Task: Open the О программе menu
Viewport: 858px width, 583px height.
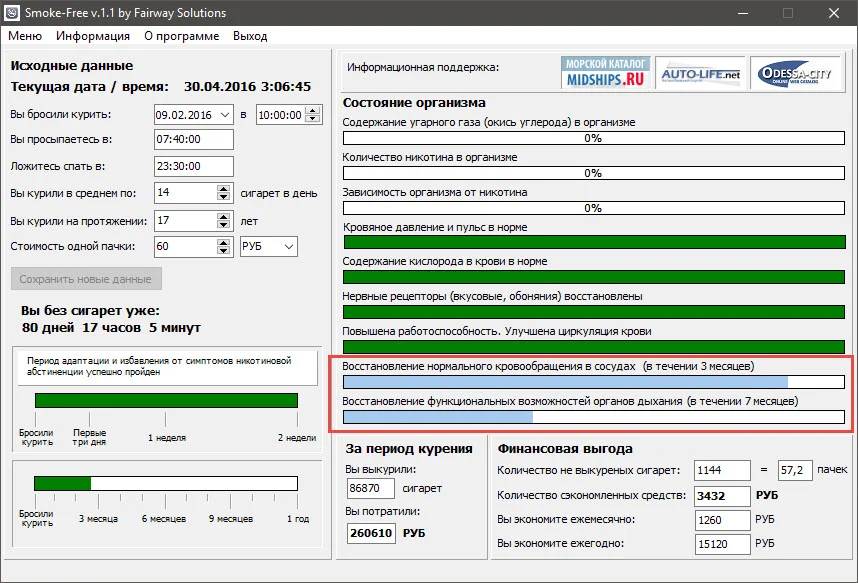Action: tap(181, 36)
